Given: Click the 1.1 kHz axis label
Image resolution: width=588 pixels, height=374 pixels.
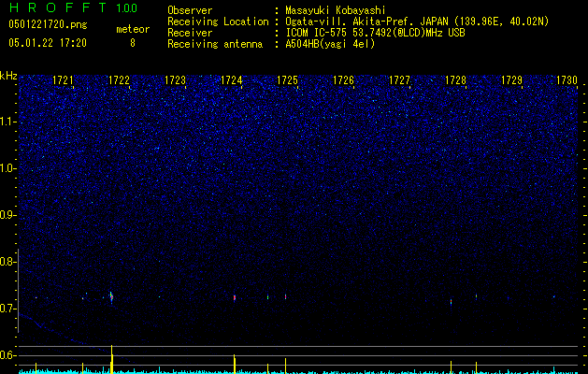Looking at the screenshot, I should (7, 122).
